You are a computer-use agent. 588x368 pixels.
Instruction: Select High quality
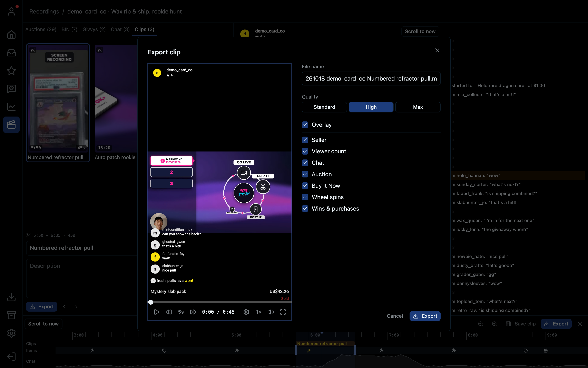click(371, 107)
